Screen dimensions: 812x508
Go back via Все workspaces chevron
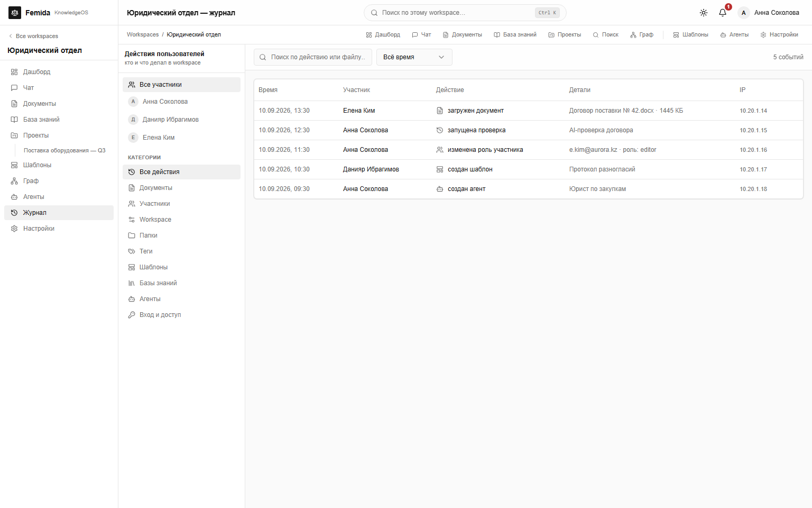tap(33, 36)
